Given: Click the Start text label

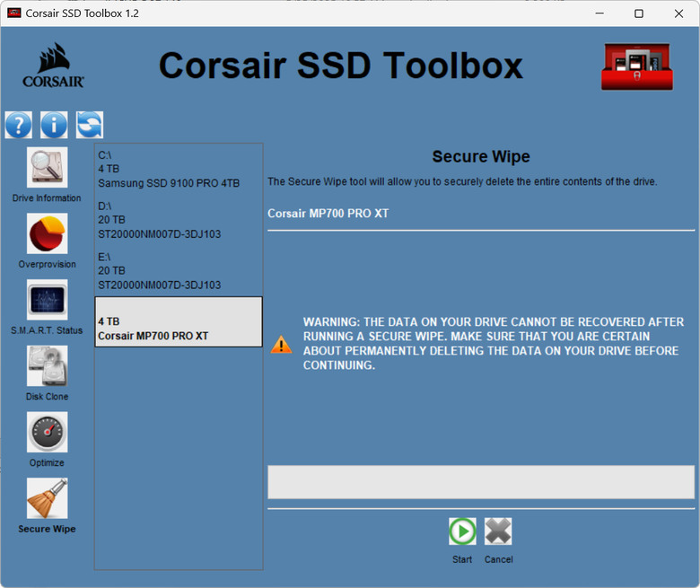Looking at the screenshot, I should [x=462, y=559].
